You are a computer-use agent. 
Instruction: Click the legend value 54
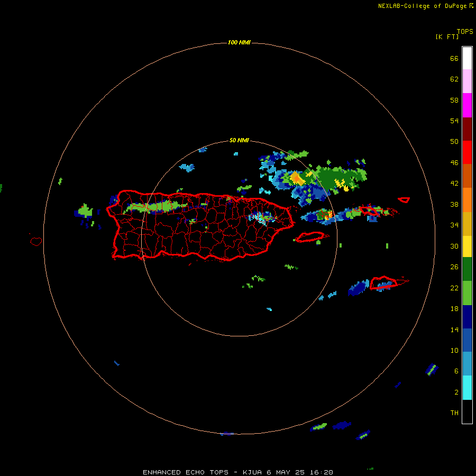click(454, 121)
